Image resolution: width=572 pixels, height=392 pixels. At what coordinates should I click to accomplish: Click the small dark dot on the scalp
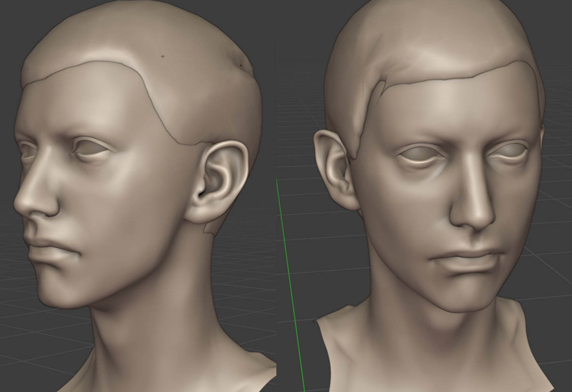(163, 56)
